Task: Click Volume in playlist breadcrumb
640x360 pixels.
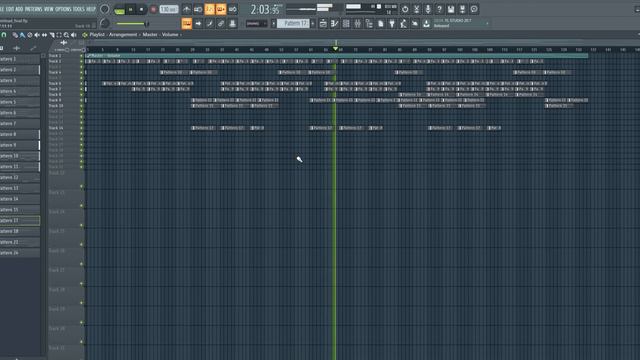Action: point(170,35)
